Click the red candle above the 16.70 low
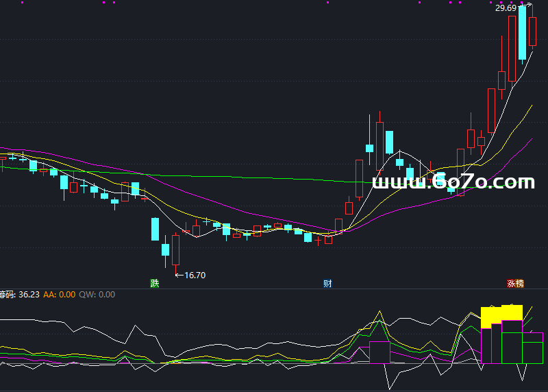 (x=175, y=250)
